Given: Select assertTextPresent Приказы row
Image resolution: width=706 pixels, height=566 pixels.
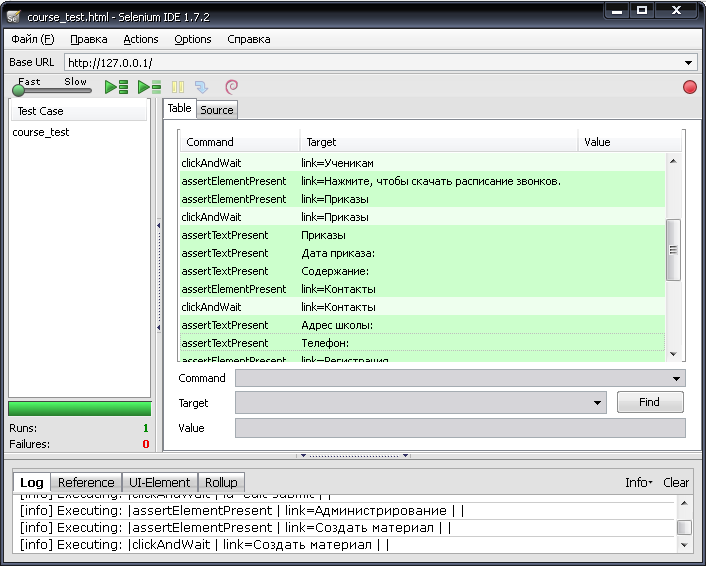Looking at the screenshot, I should [x=422, y=235].
